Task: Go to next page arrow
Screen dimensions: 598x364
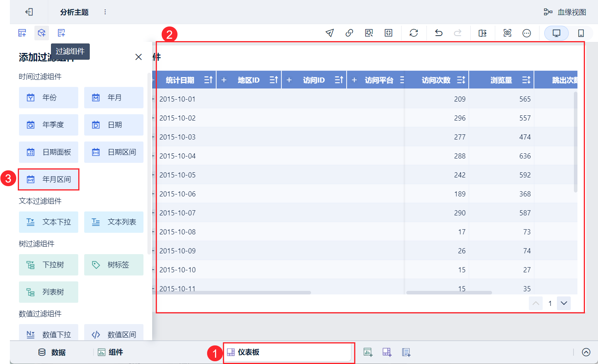Action: (564, 304)
